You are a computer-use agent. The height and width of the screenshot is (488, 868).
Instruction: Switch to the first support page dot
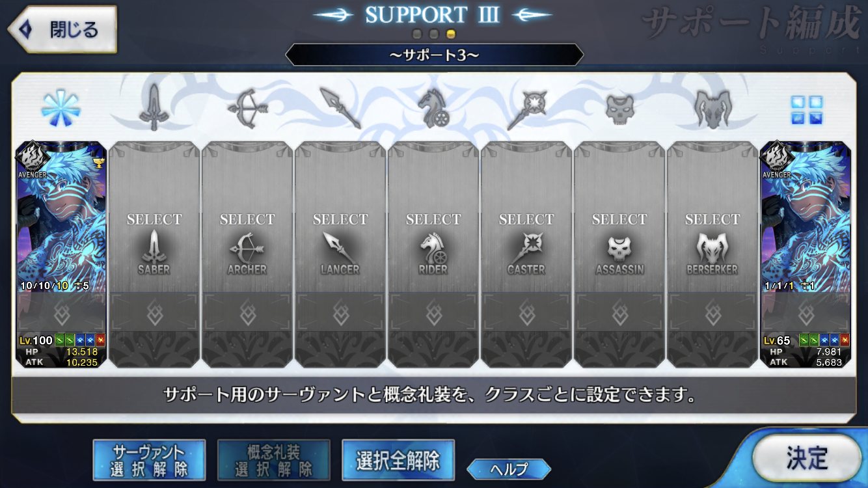pyautogui.click(x=417, y=34)
